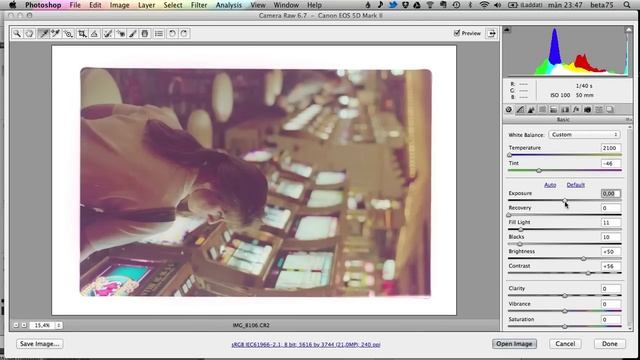
Task: Open the Presets panel tab
Action: [x=599, y=109]
